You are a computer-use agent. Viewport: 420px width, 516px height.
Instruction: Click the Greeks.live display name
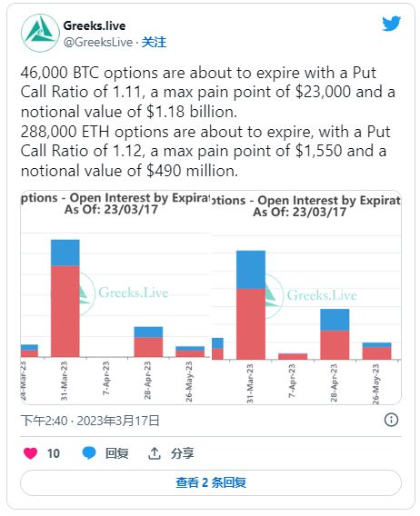[x=95, y=25]
